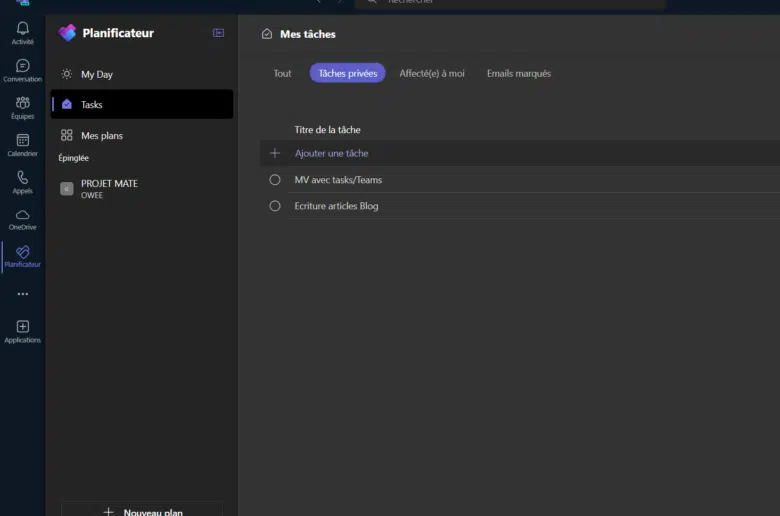This screenshot has height=516, width=780.
Task: Select the Emails marqués tab
Action: click(518, 73)
